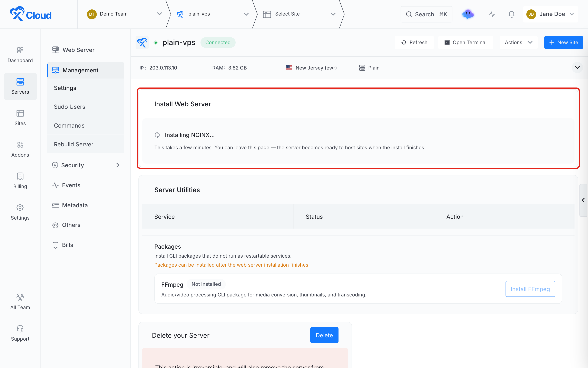Go to Servers in the sidebar
The width and height of the screenshot is (588, 368).
point(20,86)
